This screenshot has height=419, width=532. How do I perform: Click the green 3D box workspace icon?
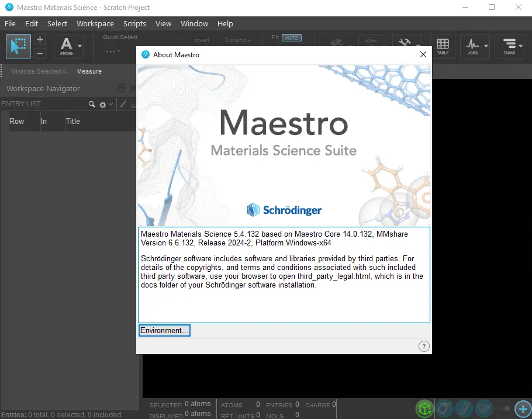coord(424,408)
